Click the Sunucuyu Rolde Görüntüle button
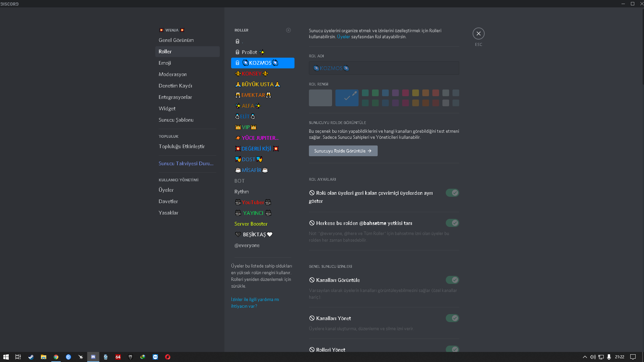This screenshot has width=644, height=362. tap(343, 151)
